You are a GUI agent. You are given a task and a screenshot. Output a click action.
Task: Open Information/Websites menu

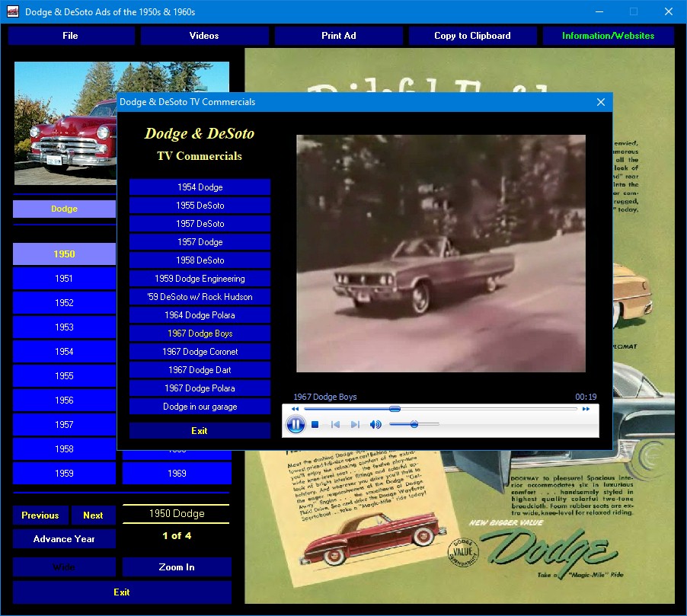608,36
